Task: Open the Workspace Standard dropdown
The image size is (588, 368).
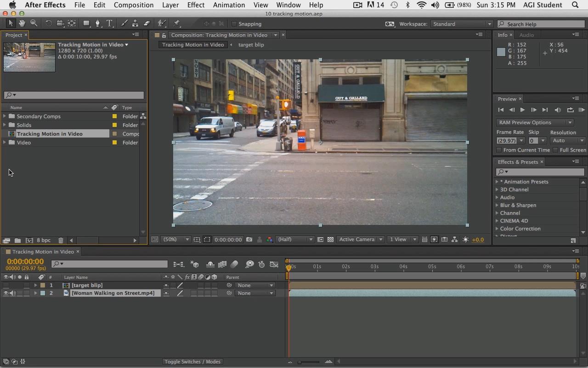Action: point(461,24)
